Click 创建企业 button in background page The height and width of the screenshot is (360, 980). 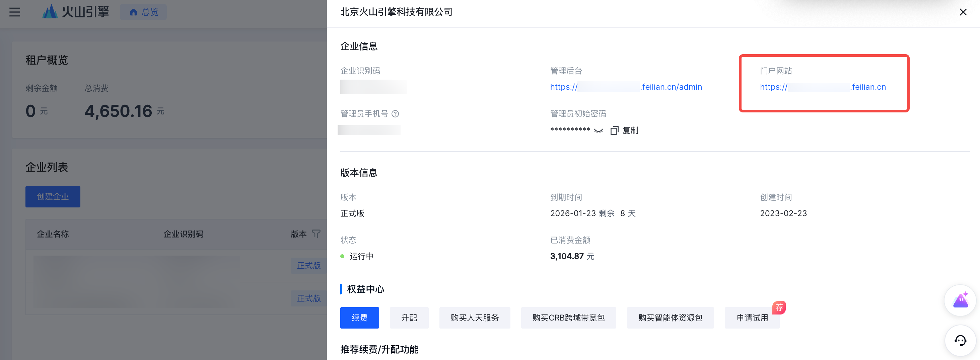[x=53, y=196]
